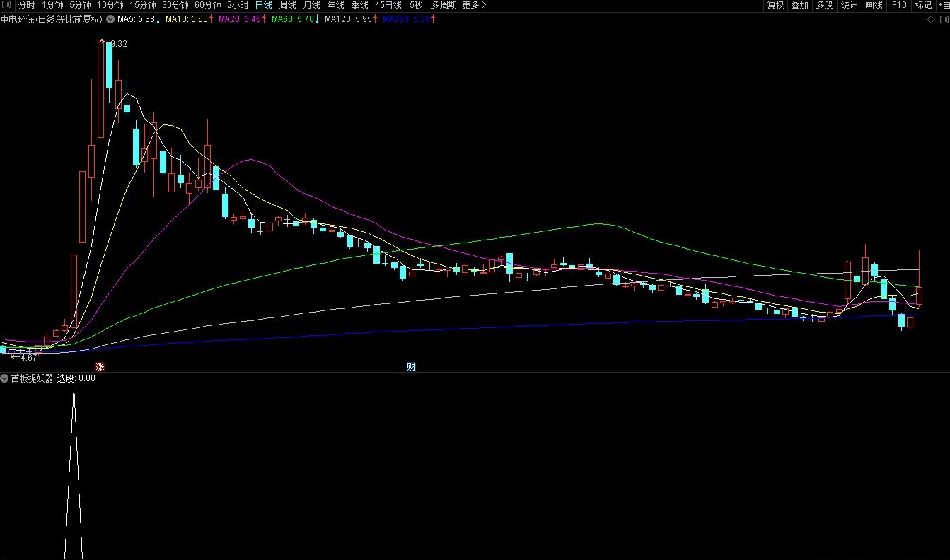The image size is (950, 560).
Task: Click the last red candle with long upper wick
Action: tap(920, 295)
